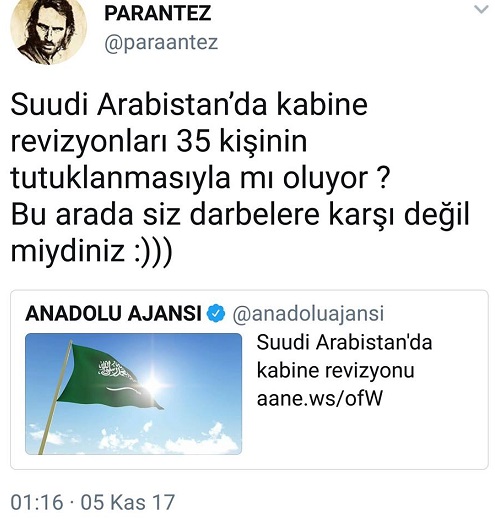This screenshot has height=526, width=495.
Task: Visit the @paraantez handle link
Action: tap(161, 44)
